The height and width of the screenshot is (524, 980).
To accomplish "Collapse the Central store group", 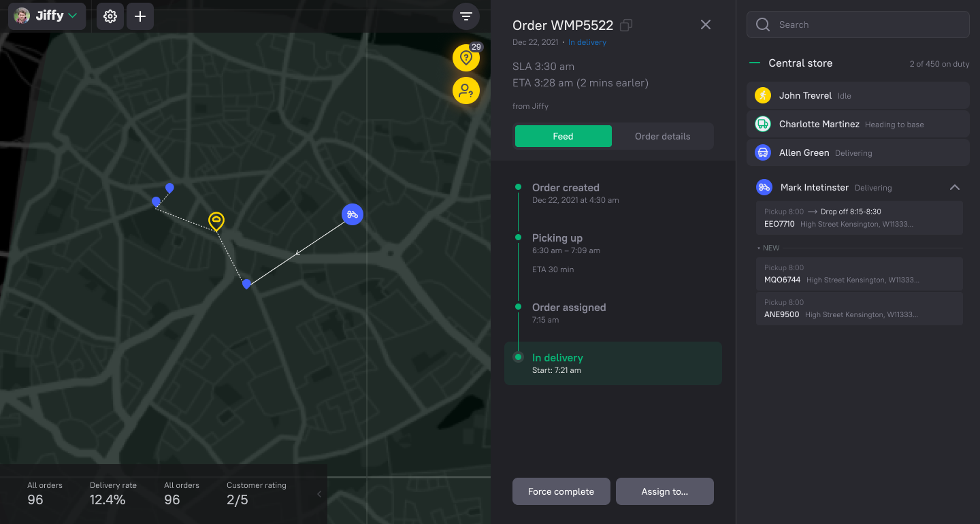I will click(x=754, y=63).
